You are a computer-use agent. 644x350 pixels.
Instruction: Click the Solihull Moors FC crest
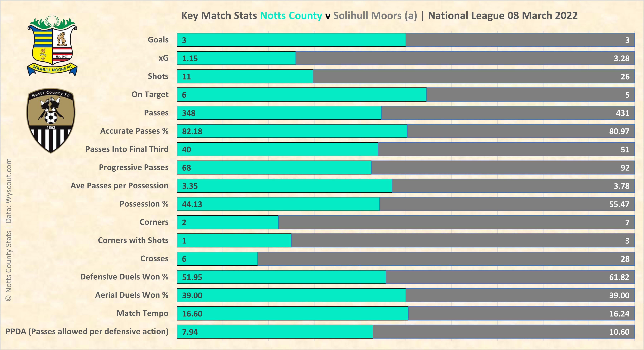coord(52,46)
